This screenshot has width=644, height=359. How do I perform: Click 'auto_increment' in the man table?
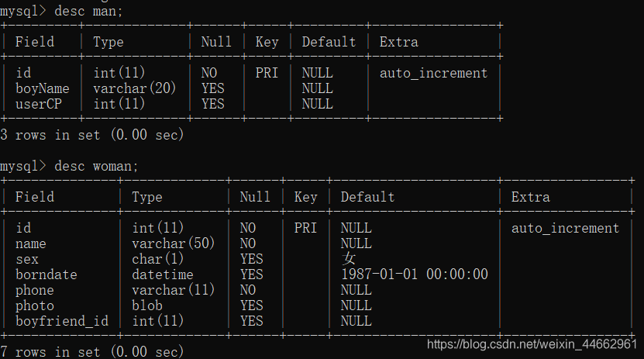[433, 73]
